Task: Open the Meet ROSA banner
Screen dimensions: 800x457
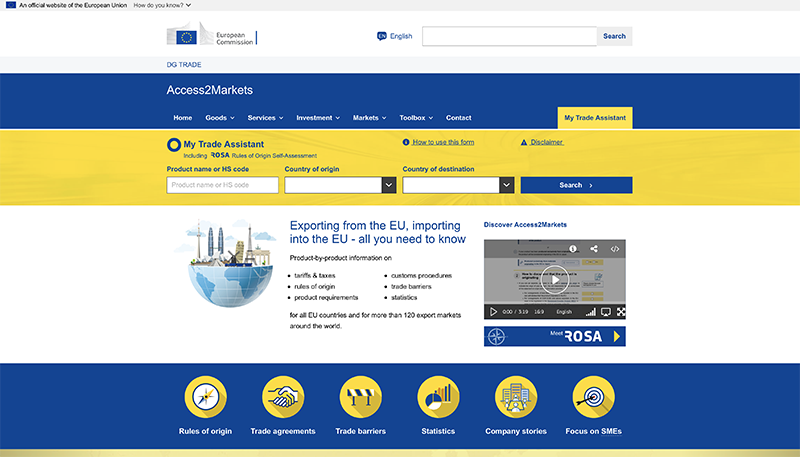Action: (x=555, y=336)
